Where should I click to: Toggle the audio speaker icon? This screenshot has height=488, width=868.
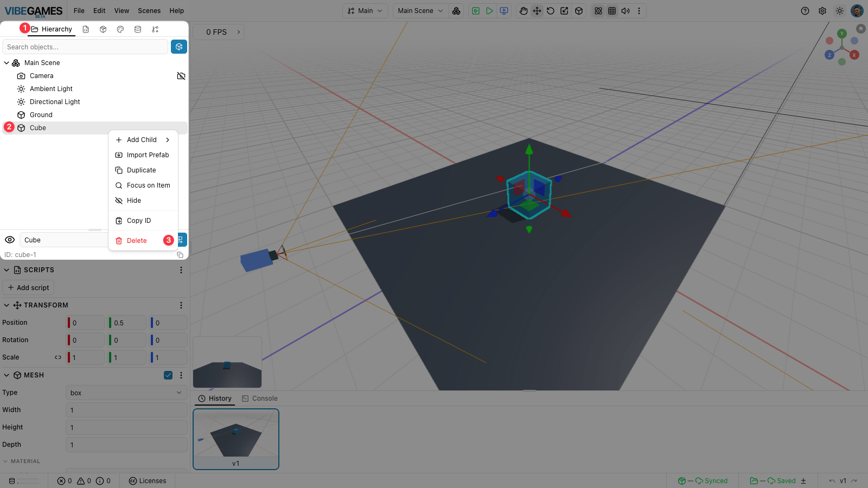pyautogui.click(x=626, y=11)
